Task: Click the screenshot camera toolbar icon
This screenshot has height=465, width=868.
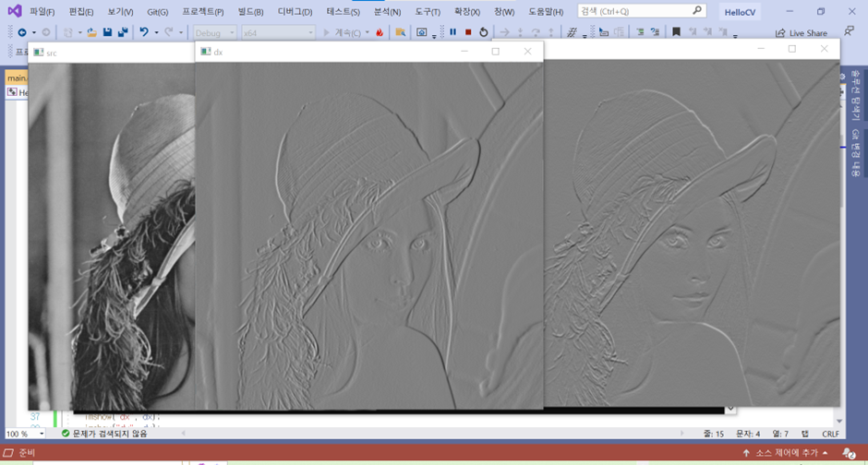Action: (422, 32)
